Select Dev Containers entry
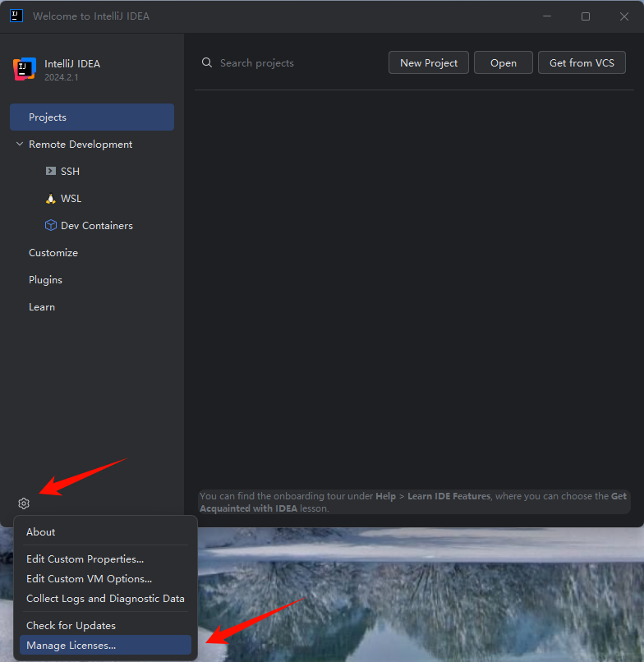The width and height of the screenshot is (644, 662). 96,225
